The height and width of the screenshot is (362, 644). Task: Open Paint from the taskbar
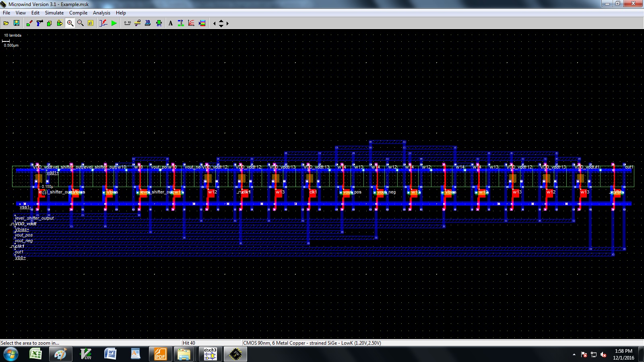pos(61,354)
